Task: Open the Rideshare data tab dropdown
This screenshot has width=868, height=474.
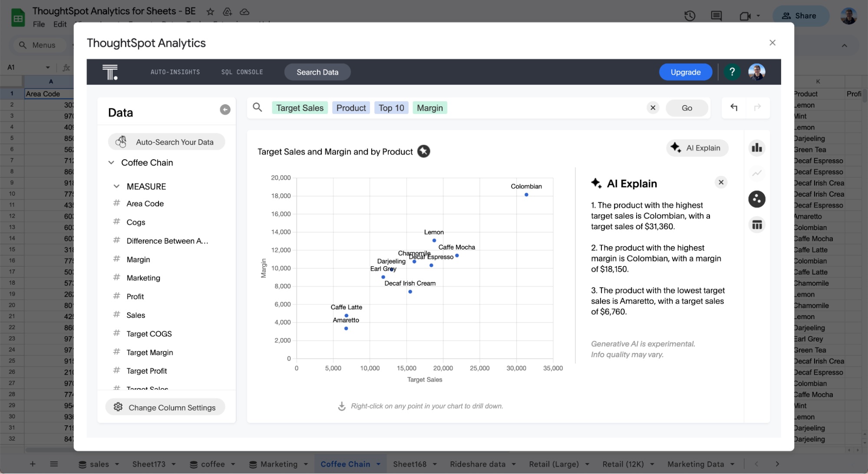Action: pos(514,464)
